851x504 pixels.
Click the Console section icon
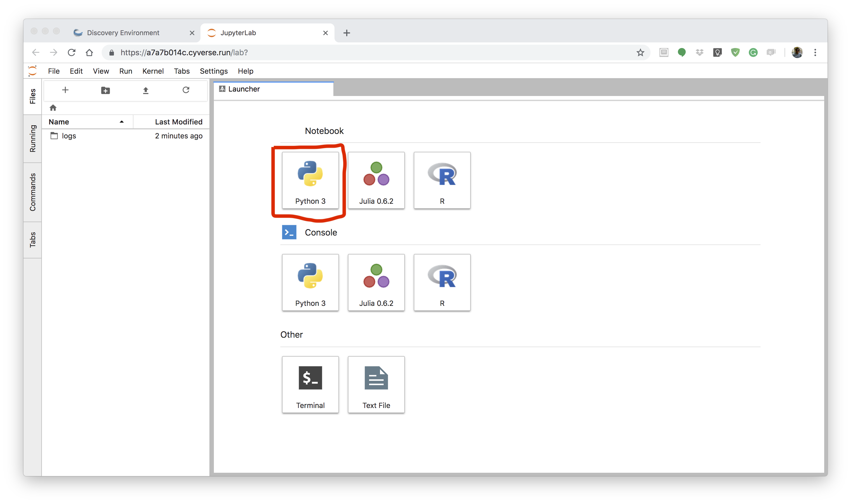click(289, 232)
